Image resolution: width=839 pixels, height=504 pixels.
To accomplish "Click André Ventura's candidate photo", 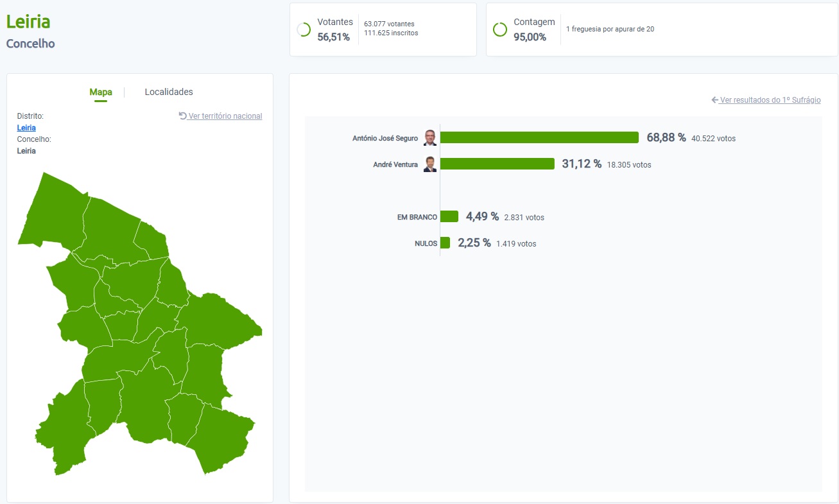I will 430,164.
